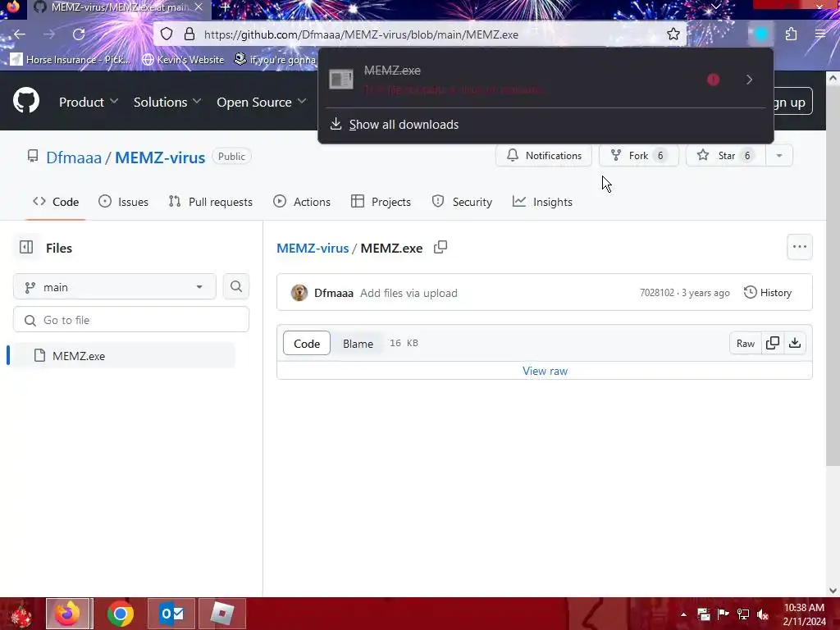Click the Go to file field
Screen dimensions: 840x630
pyautogui.click(x=131, y=320)
